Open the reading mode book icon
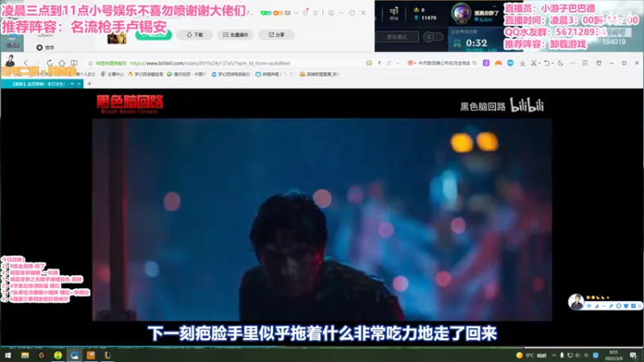 pos(74,63)
